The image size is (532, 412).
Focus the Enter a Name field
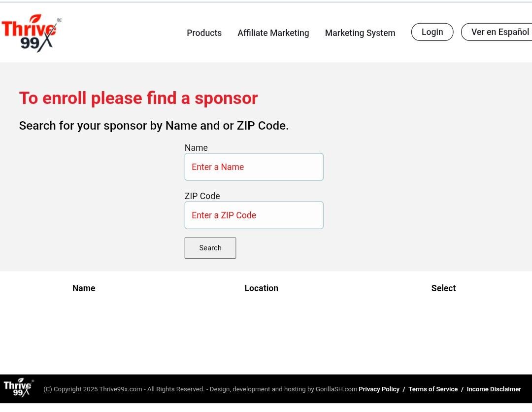[254, 167]
